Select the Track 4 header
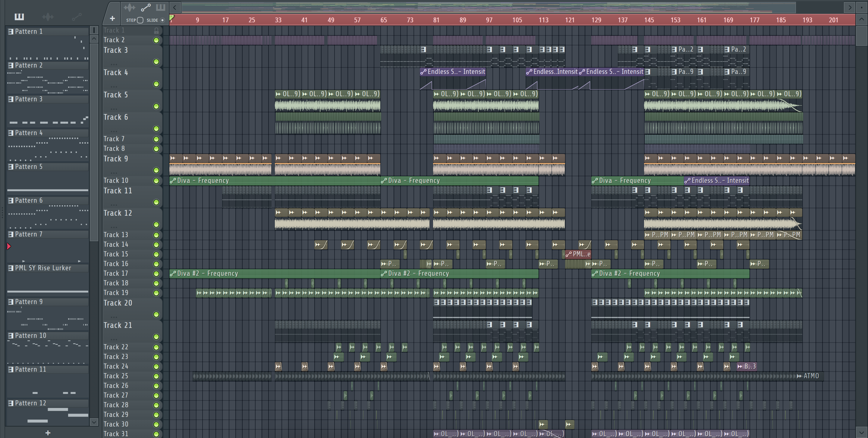The image size is (868, 438). click(132, 78)
